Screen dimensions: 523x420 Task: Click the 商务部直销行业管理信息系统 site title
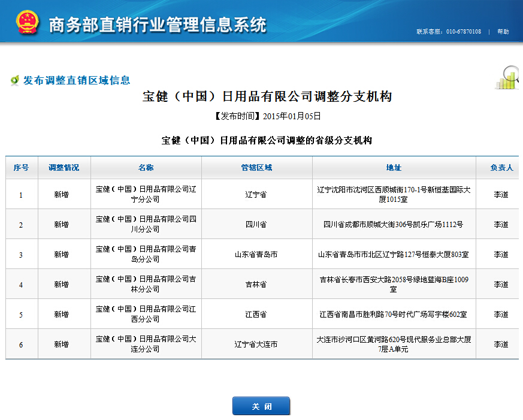tap(158, 25)
